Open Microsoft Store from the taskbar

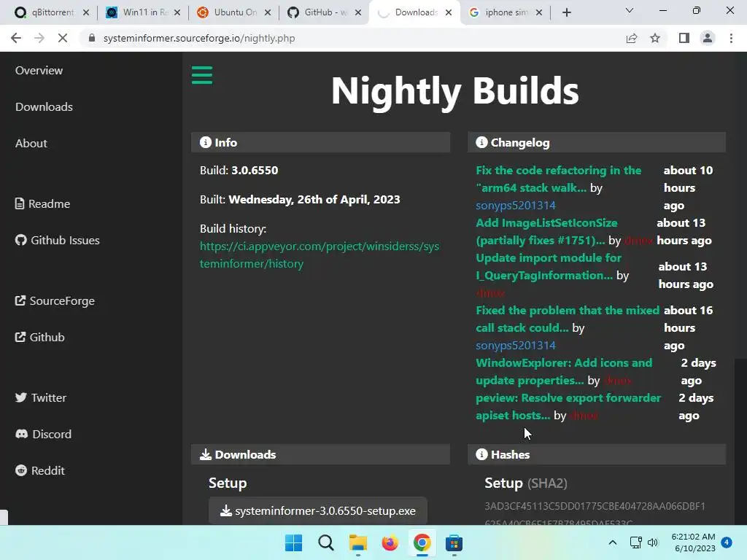[454, 542]
